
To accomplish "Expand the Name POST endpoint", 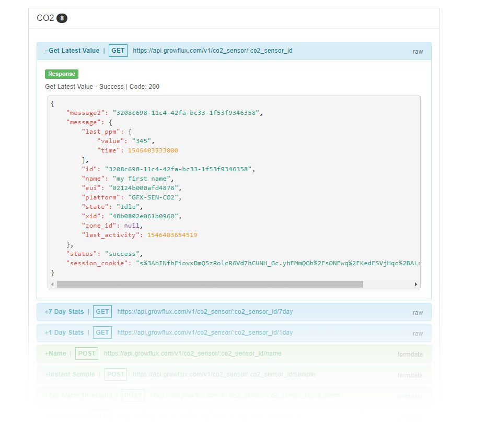I will pyautogui.click(x=55, y=353).
